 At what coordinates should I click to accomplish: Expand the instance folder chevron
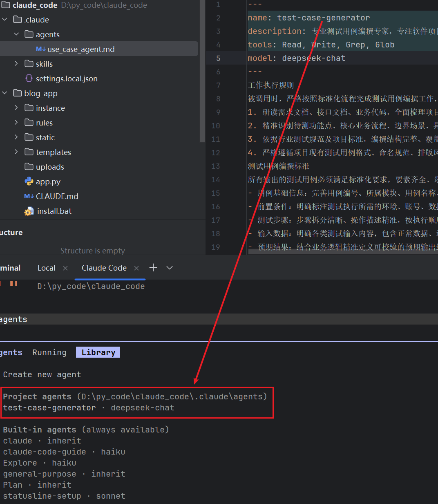click(x=16, y=108)
